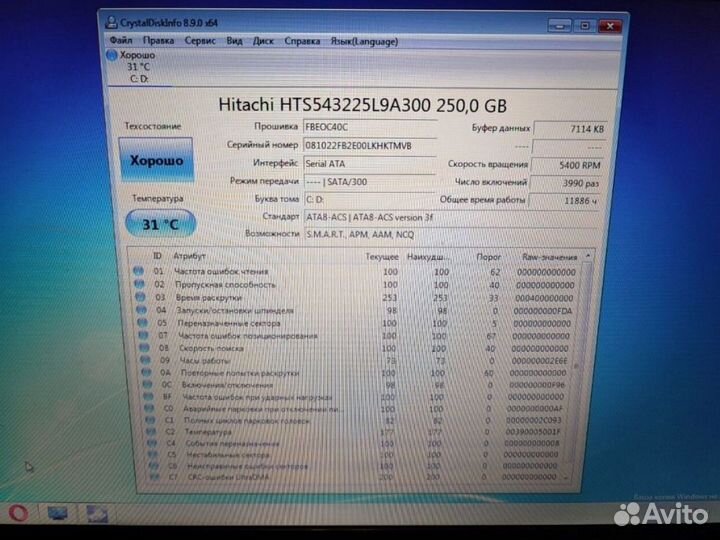Open the Правка menu
This screenshot has height=540, width=720.
[158, 40]
